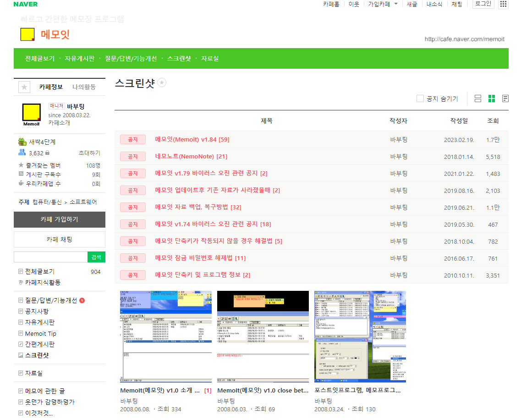Click the 카페 가입하기 button
Screen dimensions: 532x420
(60, 219)
